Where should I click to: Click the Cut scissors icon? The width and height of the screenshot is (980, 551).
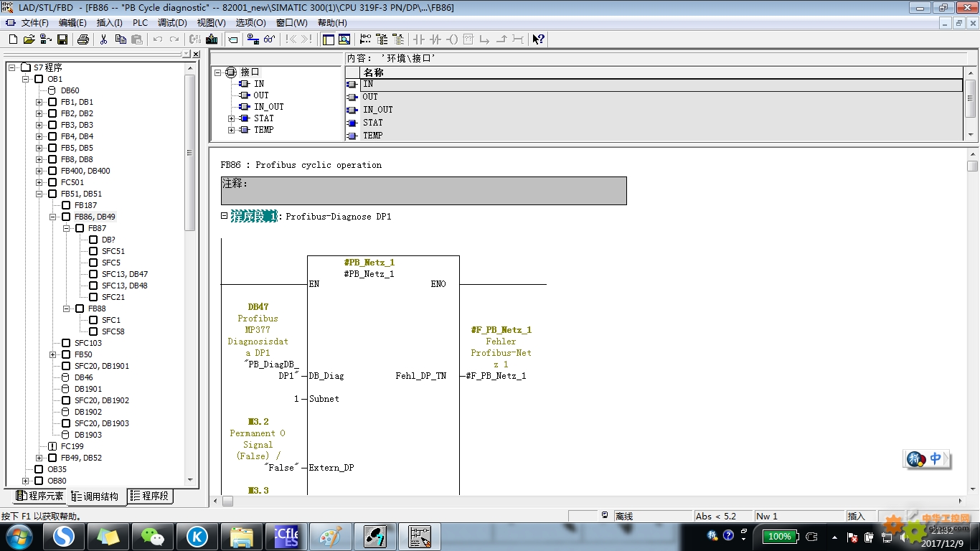pos(103,39)
